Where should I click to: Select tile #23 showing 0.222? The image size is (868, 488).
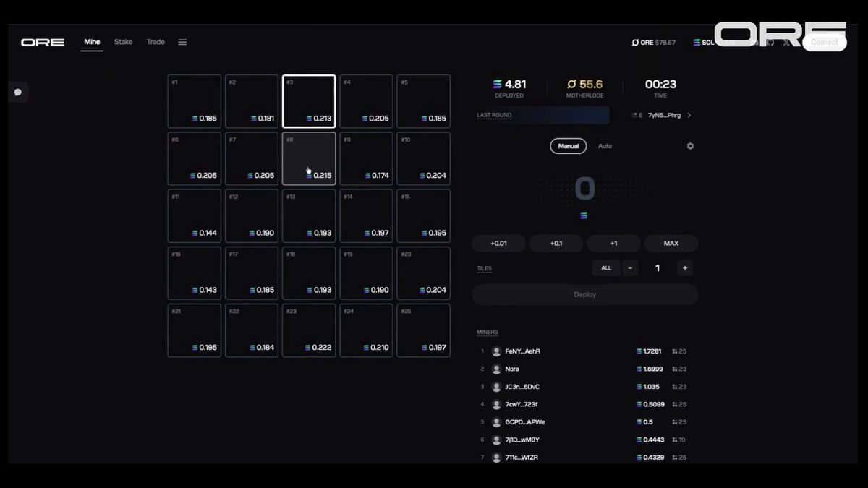(x=309, y=330)
